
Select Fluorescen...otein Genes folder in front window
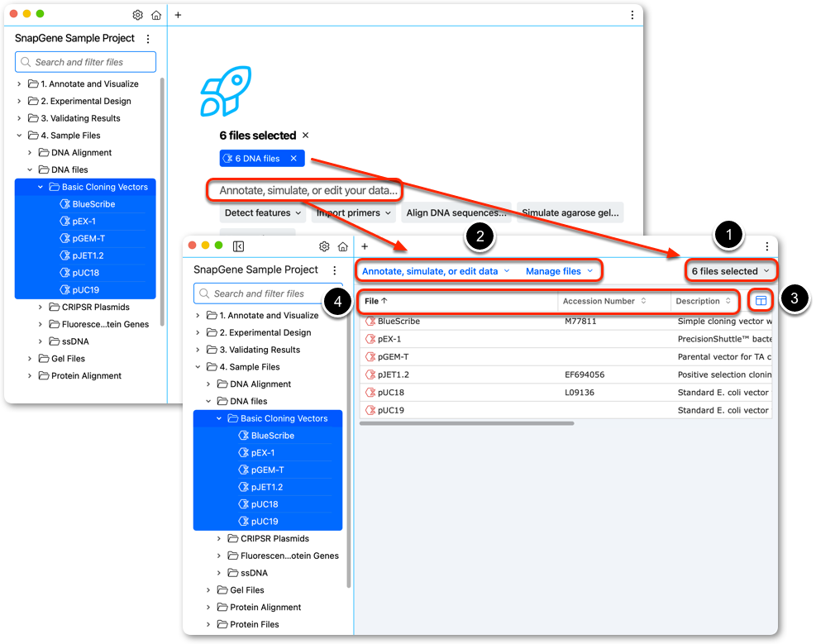coord(284,556)
